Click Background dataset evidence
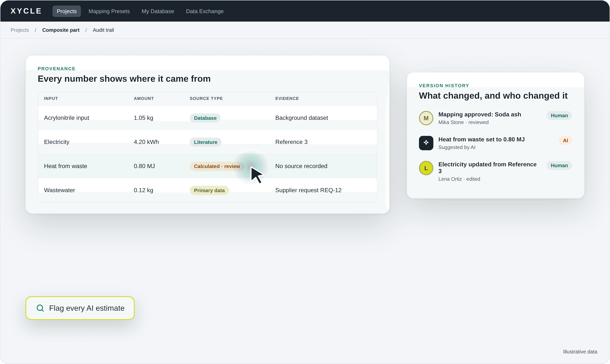 301,118
